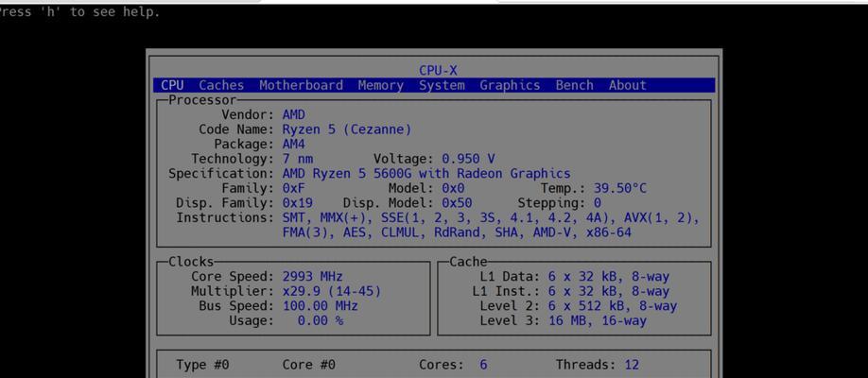Click the display family value 0x19
Viewport: 868px width, 378px height.
297,203
